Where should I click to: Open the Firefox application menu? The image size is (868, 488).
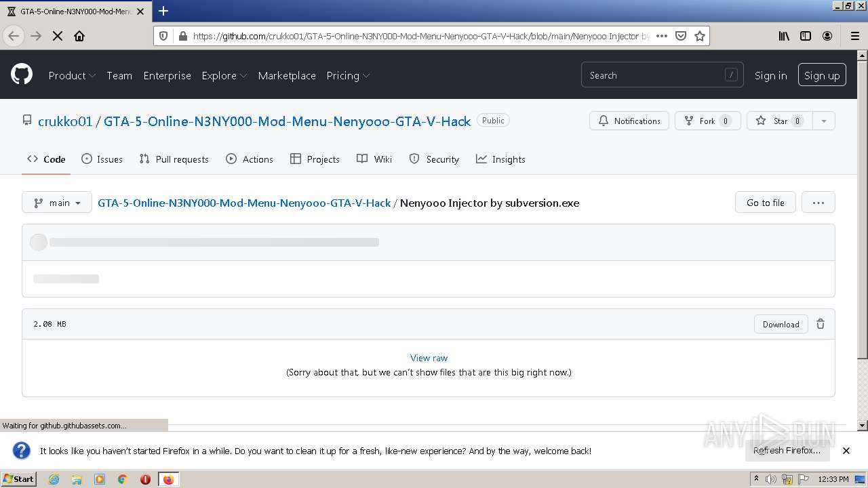[854, 36]
